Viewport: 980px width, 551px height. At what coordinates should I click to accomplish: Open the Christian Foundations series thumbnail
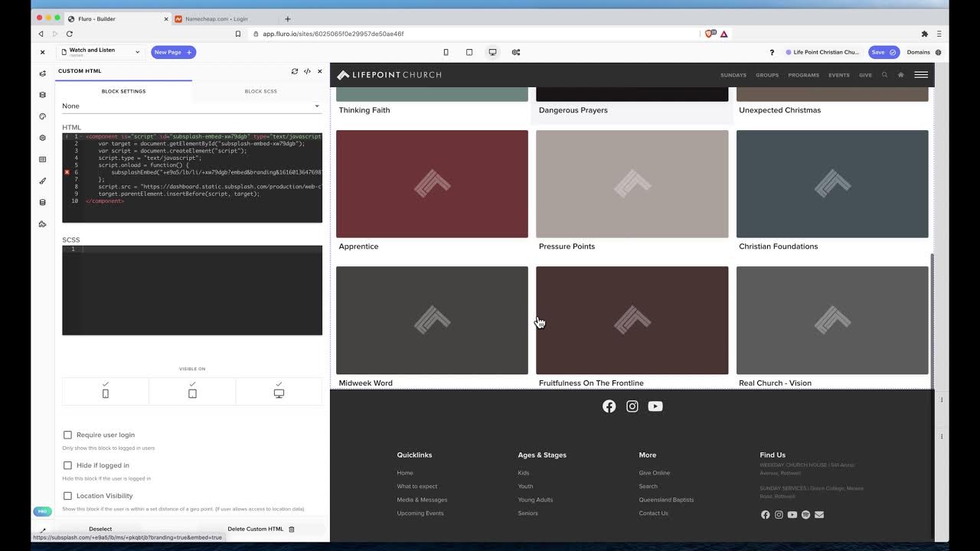(x=832, y=184)
